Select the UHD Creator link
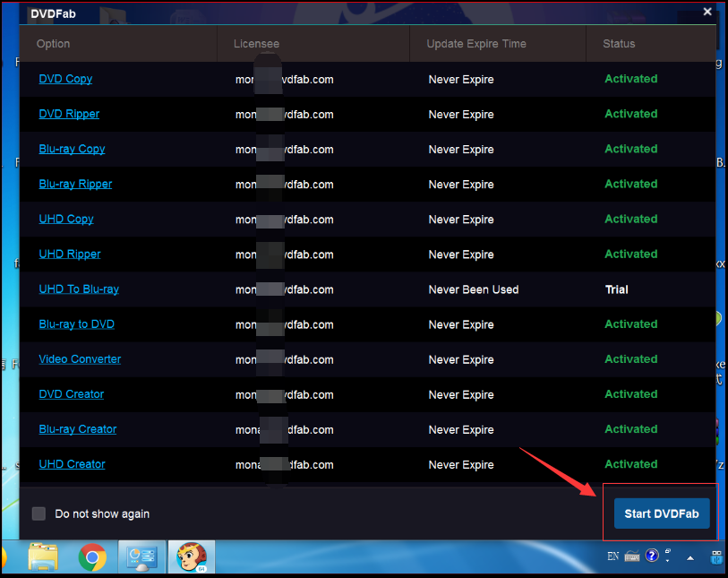Screen dimensions: 728x578 pos(72,464)
